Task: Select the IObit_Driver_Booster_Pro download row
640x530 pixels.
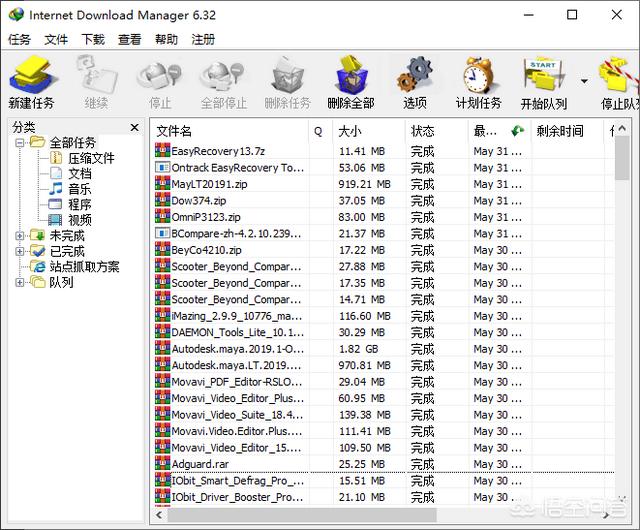Action: click(384, 497)
